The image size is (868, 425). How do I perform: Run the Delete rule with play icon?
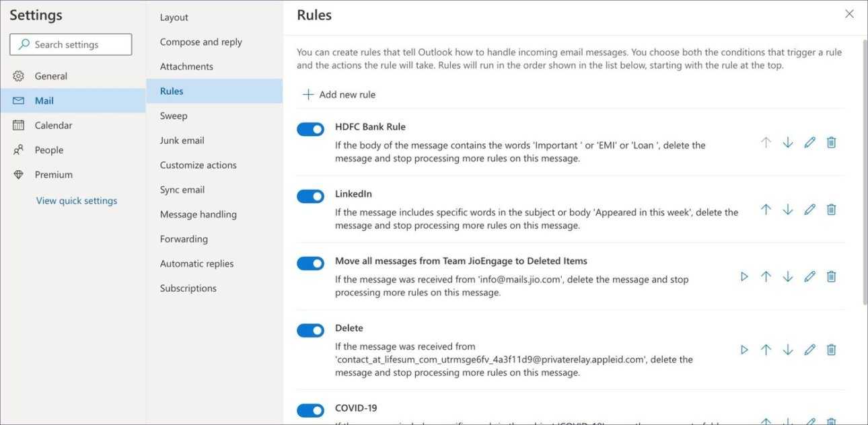(744, 350)
